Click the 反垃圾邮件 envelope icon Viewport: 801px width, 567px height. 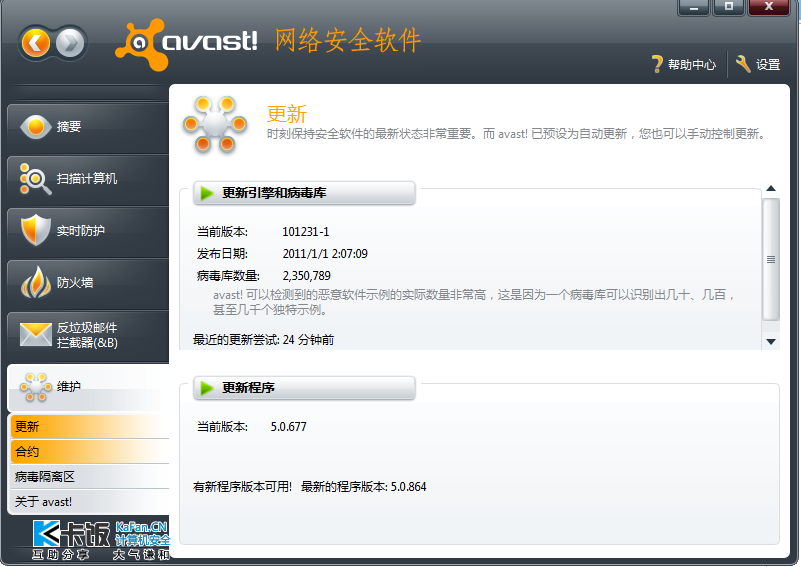pyautogui.click(x=35, y=335)
